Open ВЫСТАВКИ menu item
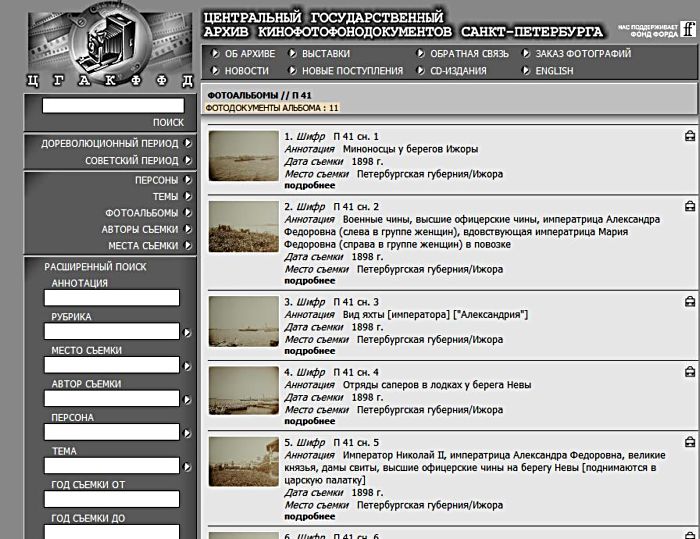 coord(326,54)
